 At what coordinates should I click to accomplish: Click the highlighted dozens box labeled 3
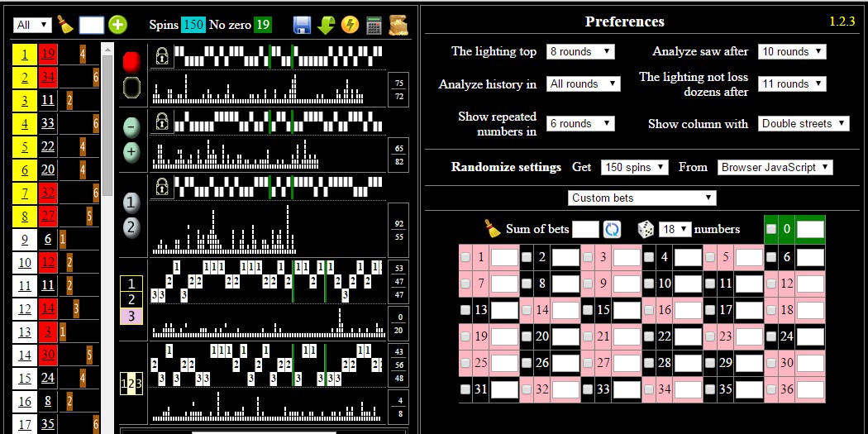click(131, 317)
